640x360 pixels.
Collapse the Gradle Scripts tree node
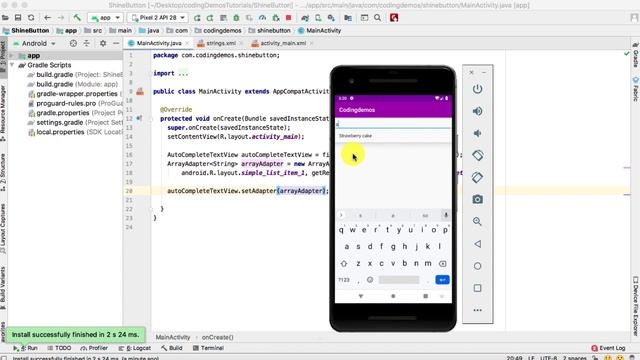click(12, 65)
